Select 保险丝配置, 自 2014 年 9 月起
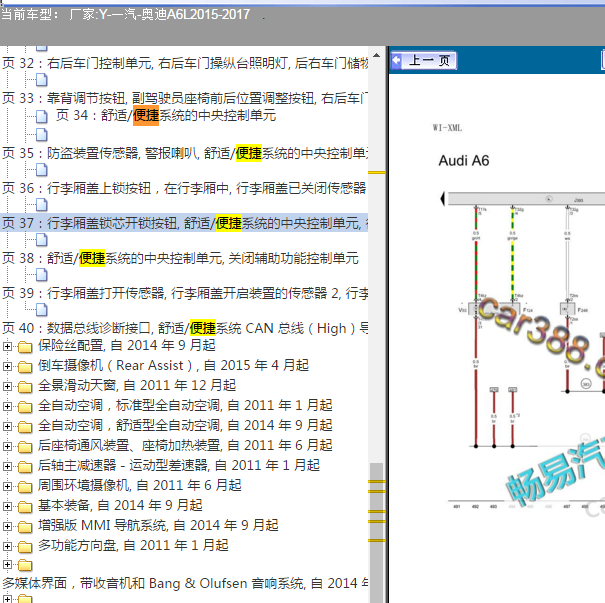Image resolution: width=605 pixels, height=603 pixels. (127, 345)
